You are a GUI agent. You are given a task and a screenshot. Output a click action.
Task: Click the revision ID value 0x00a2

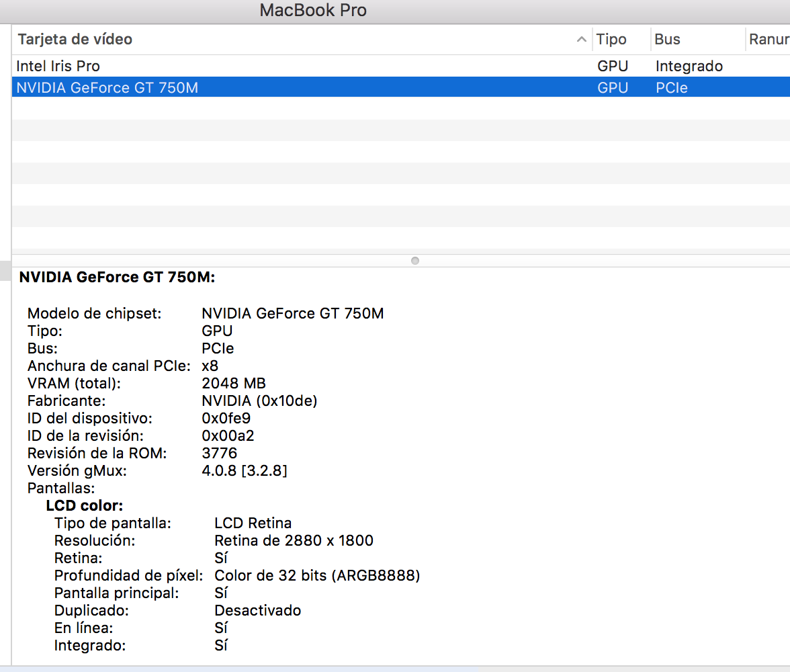[x=228, y=435]
